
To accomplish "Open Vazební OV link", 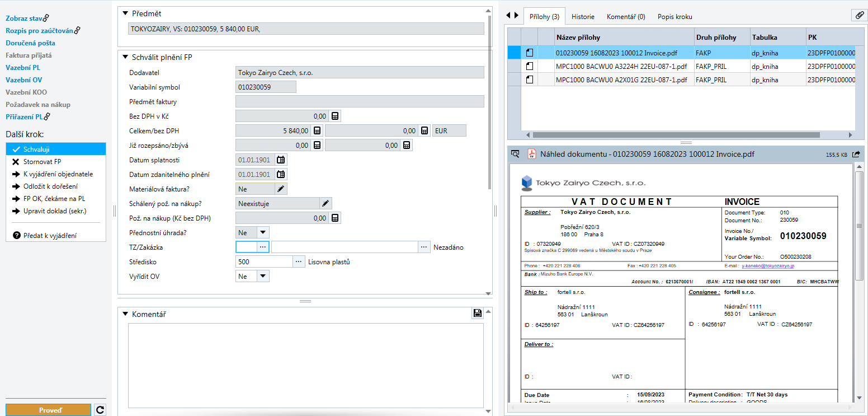I will [23, 80].
